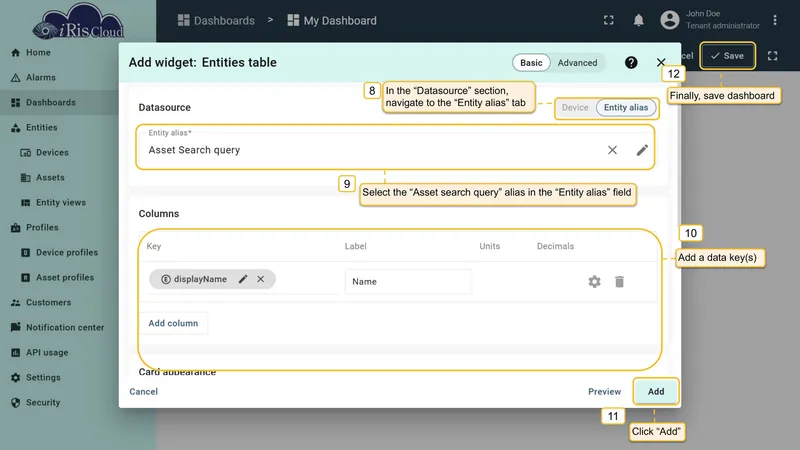Edit the Asset Search query alias
The image size is (800, 450).
click(x=642, y=150)
